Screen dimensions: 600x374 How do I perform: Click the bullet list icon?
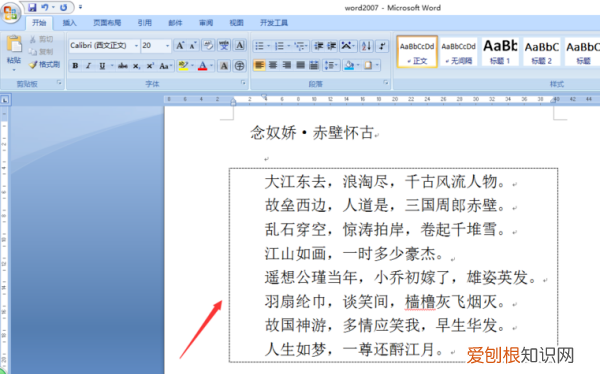tap(259, 46)
